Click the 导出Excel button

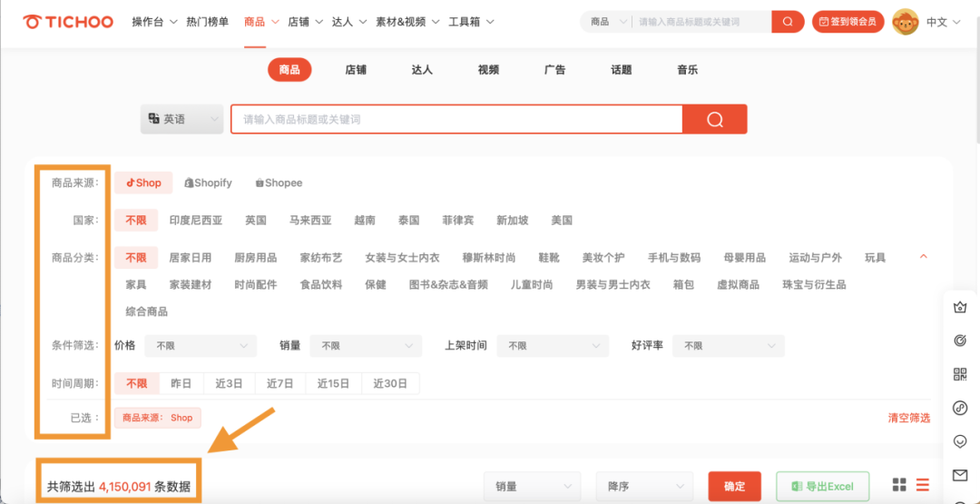[x=822, y=487]
